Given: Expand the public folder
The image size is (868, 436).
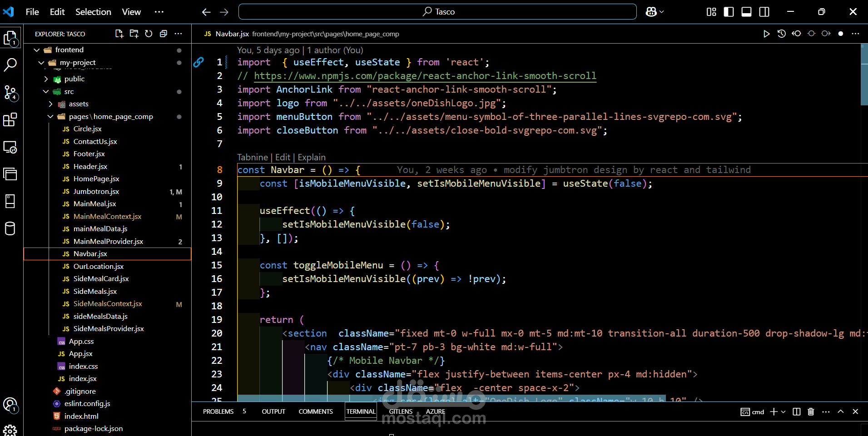Looking at the screenshot, I should [74, 79].
